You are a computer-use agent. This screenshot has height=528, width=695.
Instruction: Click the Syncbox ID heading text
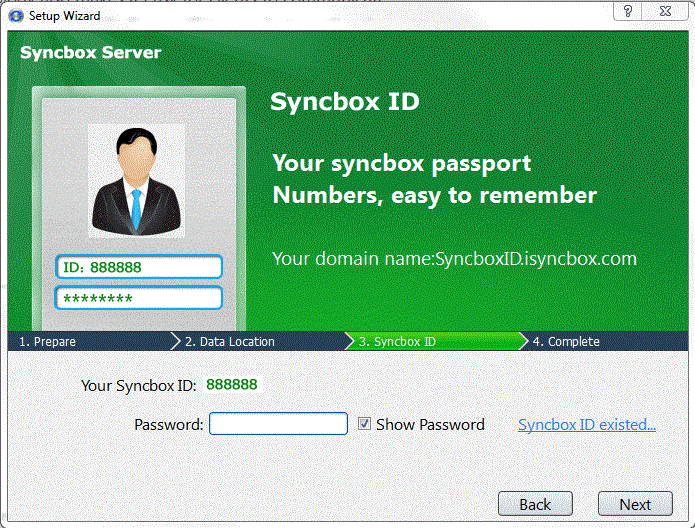[x=344, y=102]
